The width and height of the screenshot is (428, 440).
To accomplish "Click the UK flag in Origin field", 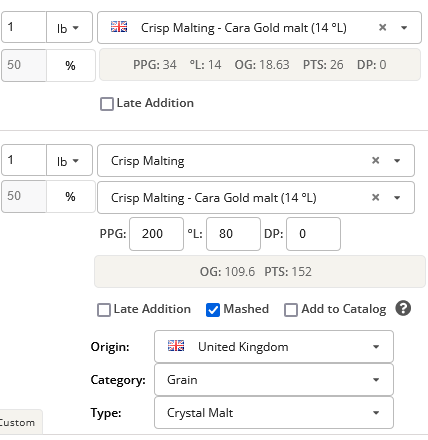I will (x=176, y=346).
